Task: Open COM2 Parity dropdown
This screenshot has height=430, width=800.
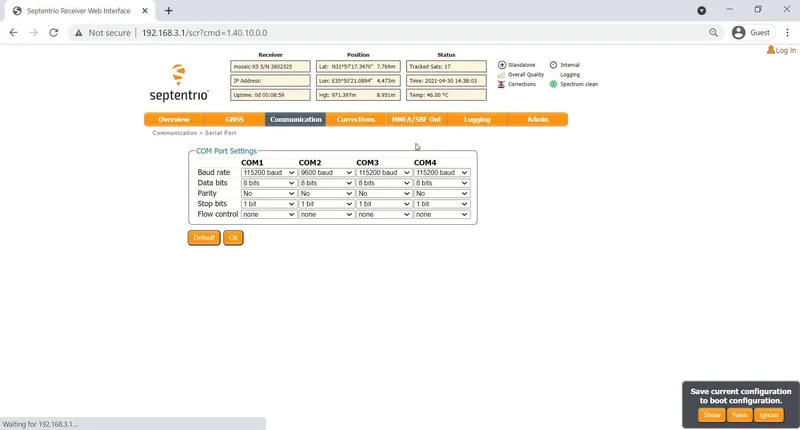Action: point(326,193)
